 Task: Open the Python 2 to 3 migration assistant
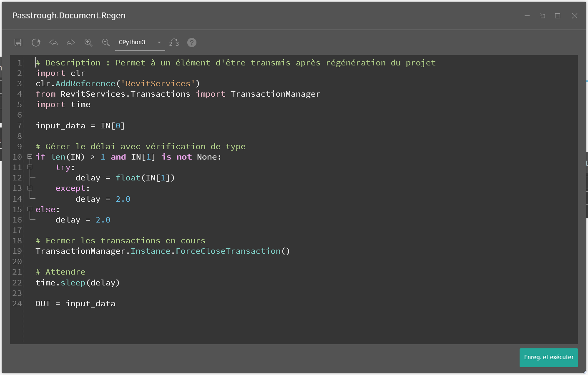coord(174,42)
